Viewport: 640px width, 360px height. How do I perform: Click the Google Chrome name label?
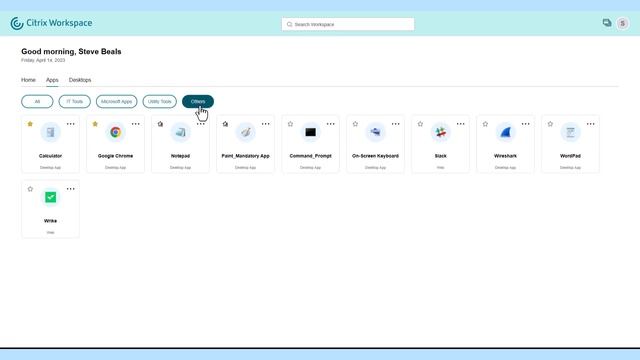point(116,156)
